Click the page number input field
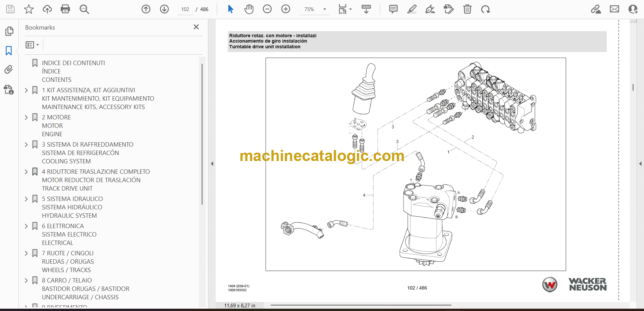The image size is (644, 311). [x=185, y=9]
